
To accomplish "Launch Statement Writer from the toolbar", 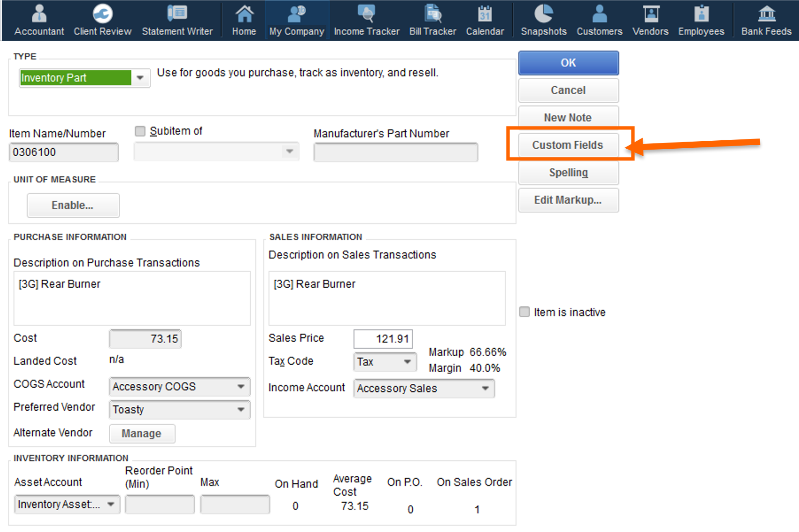I will pyautogui.click(x=177, y=20).
